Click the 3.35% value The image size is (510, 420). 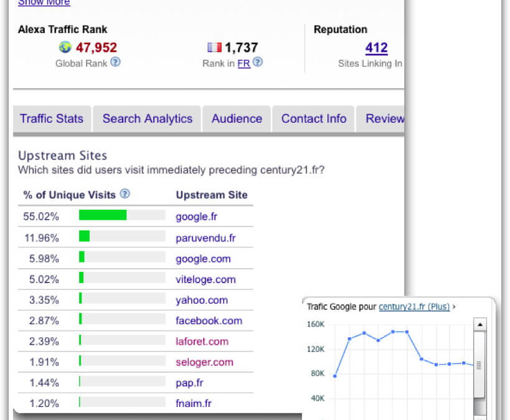(44, 300)
